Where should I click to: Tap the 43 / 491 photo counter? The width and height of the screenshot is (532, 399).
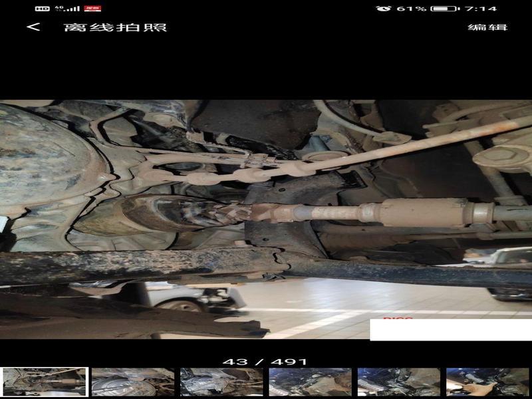[265, 362]
